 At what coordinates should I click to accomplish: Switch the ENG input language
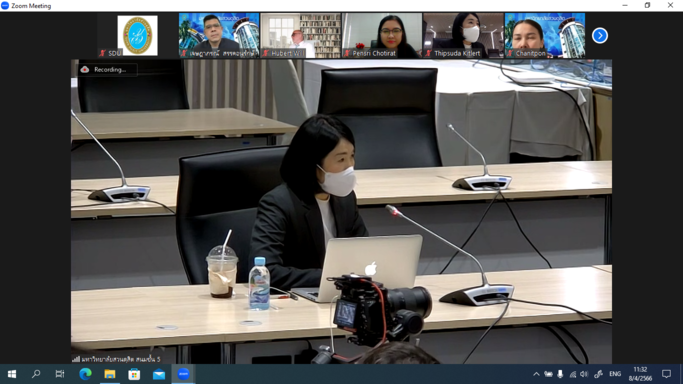615,374
